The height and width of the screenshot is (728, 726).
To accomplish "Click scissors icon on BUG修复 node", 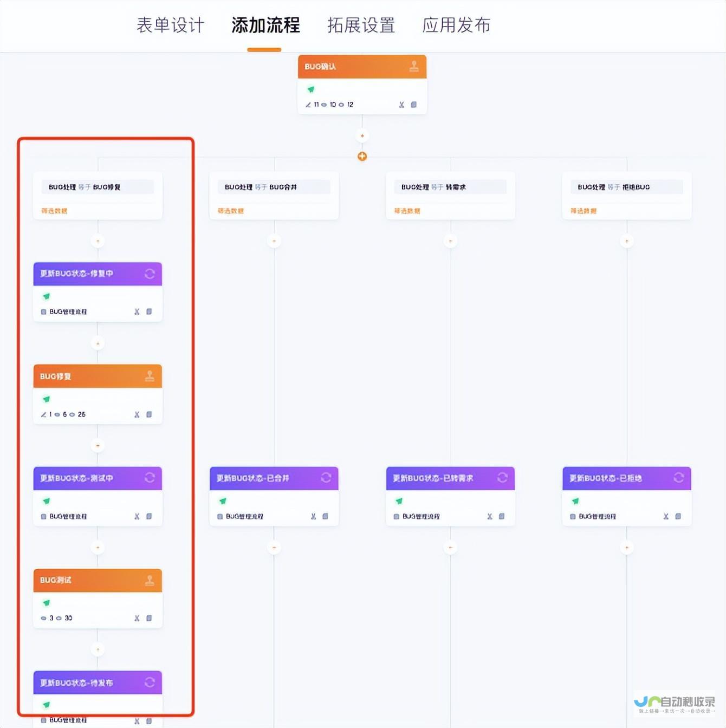I will (137, 414).
